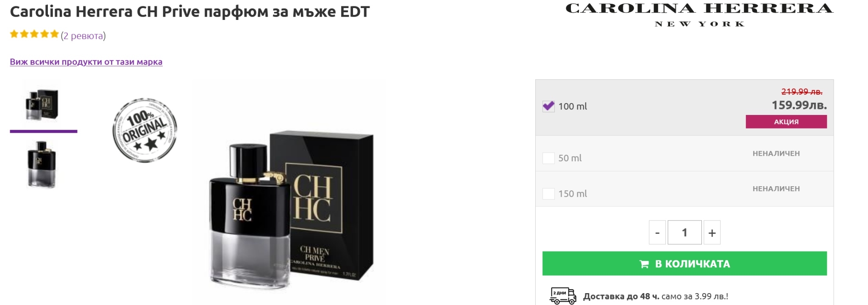Click the product title heading
868x305 pixels.
190,12
